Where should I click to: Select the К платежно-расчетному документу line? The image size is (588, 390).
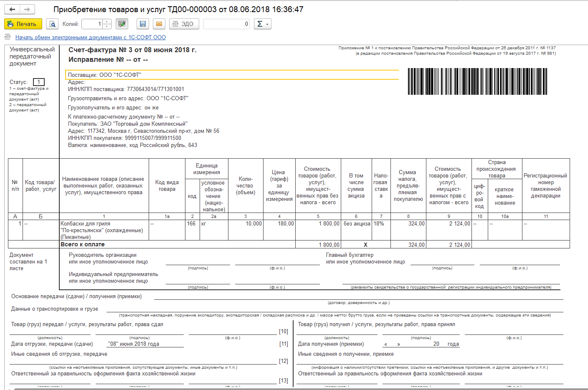pyautogui.click(x=124, y=117)
